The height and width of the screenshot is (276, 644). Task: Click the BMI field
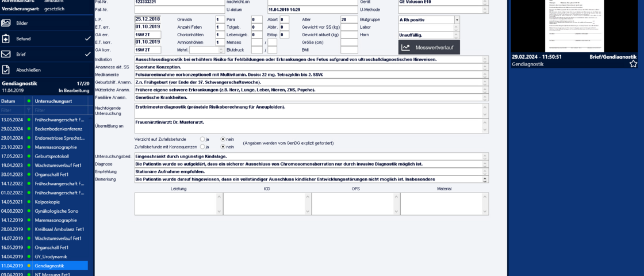coord(349,50)
